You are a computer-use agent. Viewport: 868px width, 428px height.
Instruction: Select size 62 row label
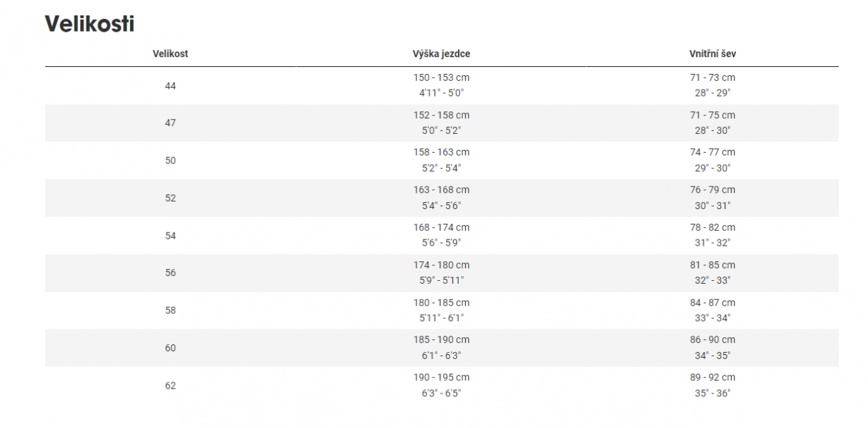coord(170,386)
